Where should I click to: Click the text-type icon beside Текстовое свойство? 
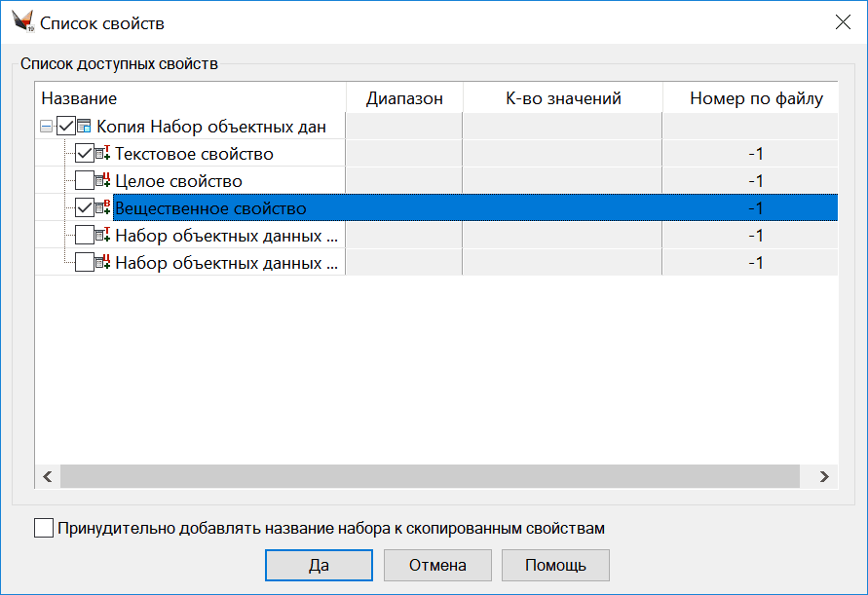pos(103,154)
